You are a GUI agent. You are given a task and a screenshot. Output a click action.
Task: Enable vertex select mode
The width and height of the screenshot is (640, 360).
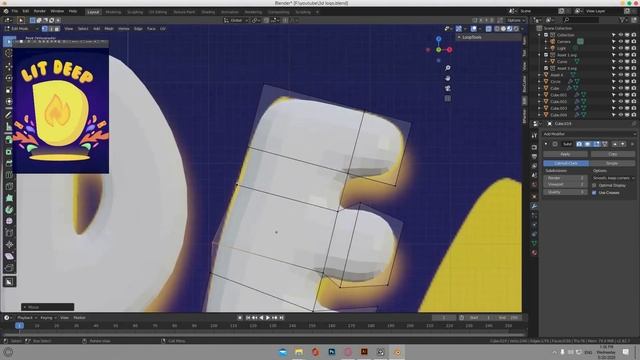pos(44,29)
